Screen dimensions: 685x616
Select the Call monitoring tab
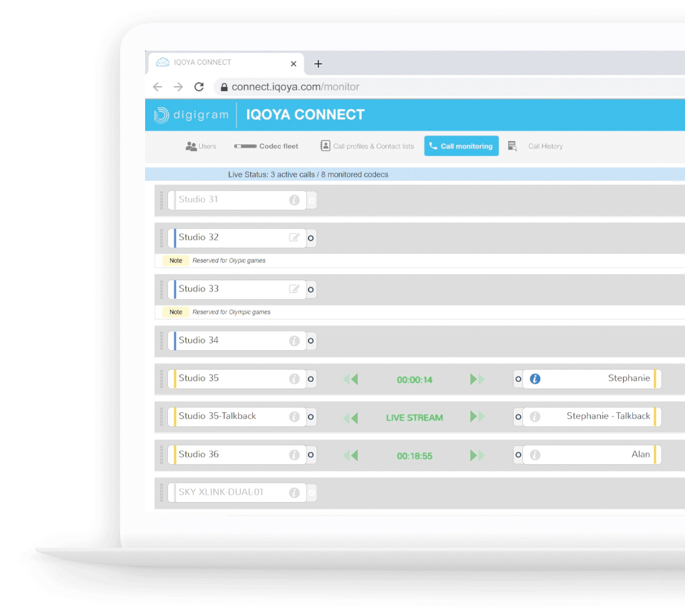(x=462, y=146)
